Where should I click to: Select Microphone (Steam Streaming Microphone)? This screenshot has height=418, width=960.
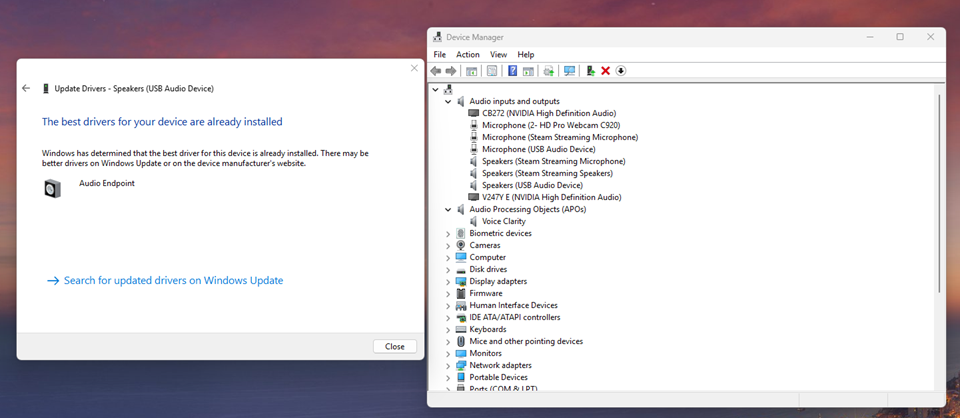(x=560, y=138)
